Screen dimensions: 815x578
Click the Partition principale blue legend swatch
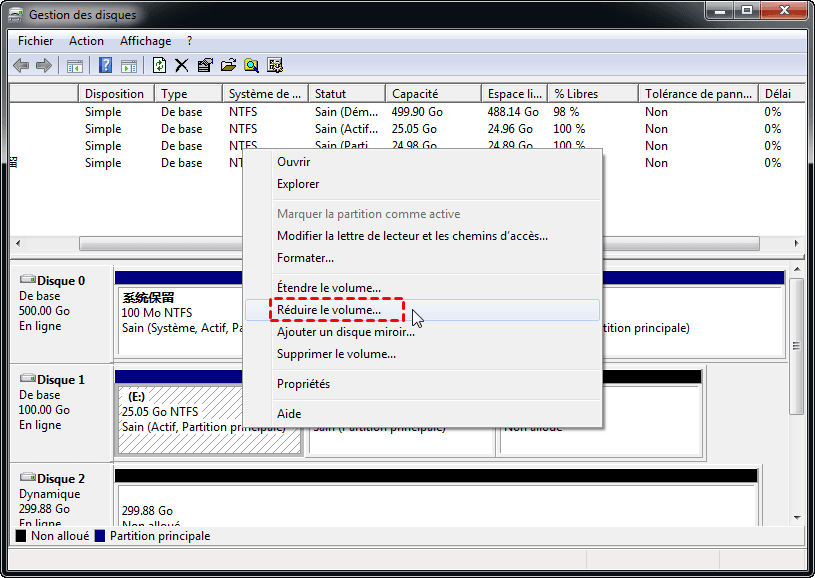[x=100, y=536]
